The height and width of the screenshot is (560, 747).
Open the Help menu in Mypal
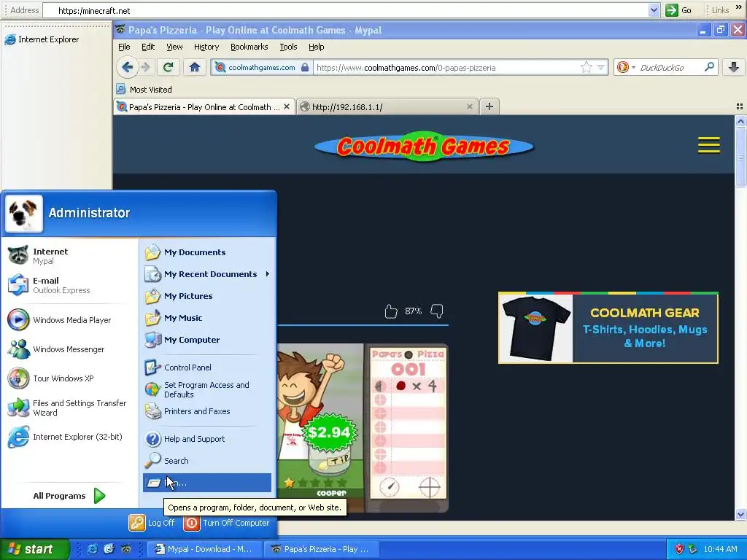[x=317, y=47]
